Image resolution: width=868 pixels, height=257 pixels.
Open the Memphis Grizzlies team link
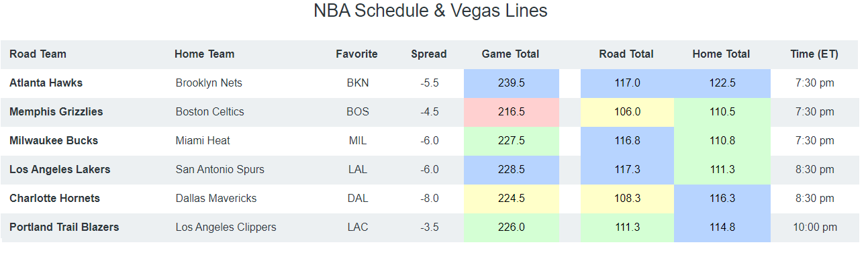coord(56,112)
